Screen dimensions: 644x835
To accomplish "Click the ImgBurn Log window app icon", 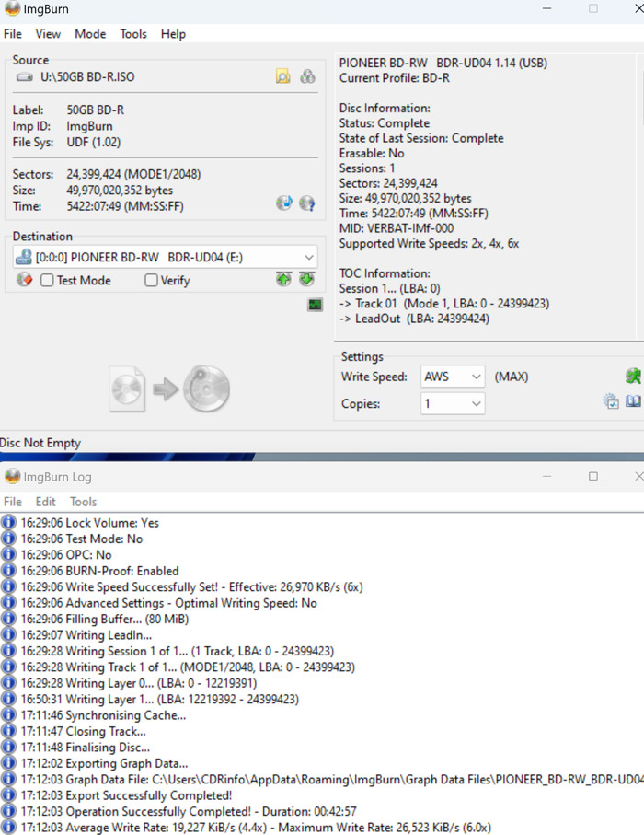I will (12, 476).
